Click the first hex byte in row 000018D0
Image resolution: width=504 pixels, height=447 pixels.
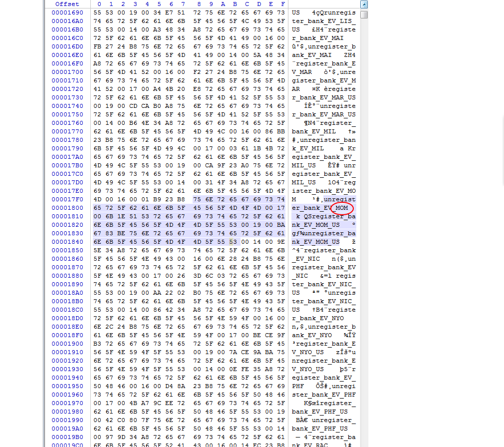[x=97, y=318]
